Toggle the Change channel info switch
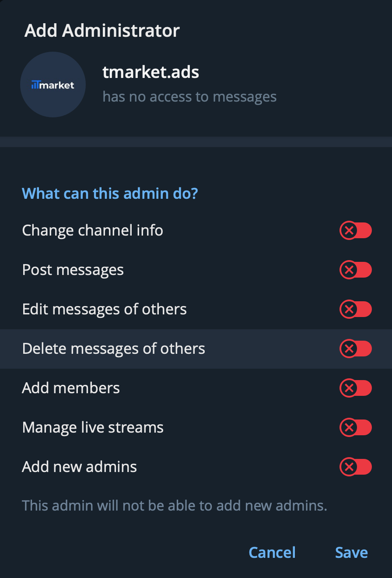Screen dimensions: 392x578 [x=355, y=230]
